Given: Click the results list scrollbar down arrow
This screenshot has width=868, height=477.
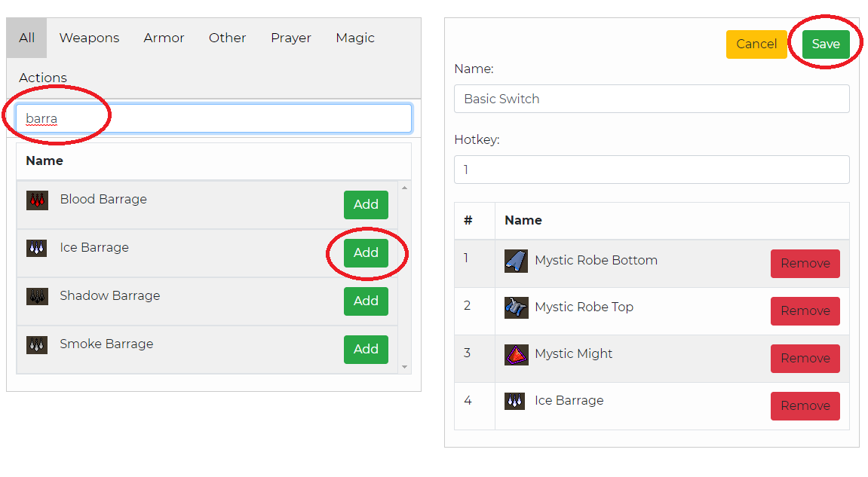Looking at the screenshot, I should coord(405,367).
